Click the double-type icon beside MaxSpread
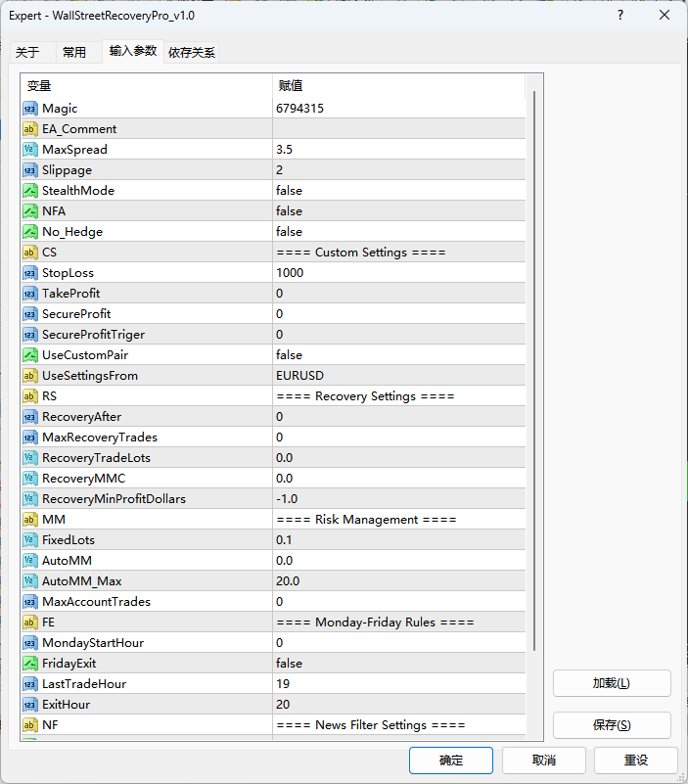 (29, 150)
